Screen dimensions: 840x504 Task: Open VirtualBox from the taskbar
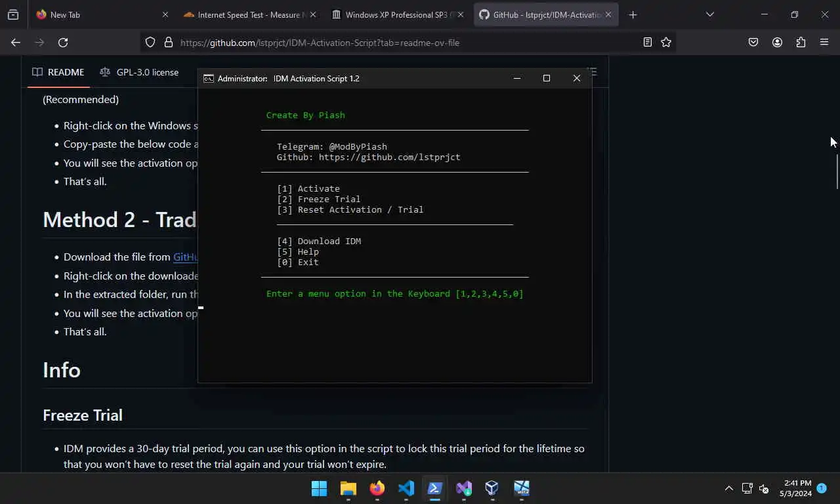point(492,488)
